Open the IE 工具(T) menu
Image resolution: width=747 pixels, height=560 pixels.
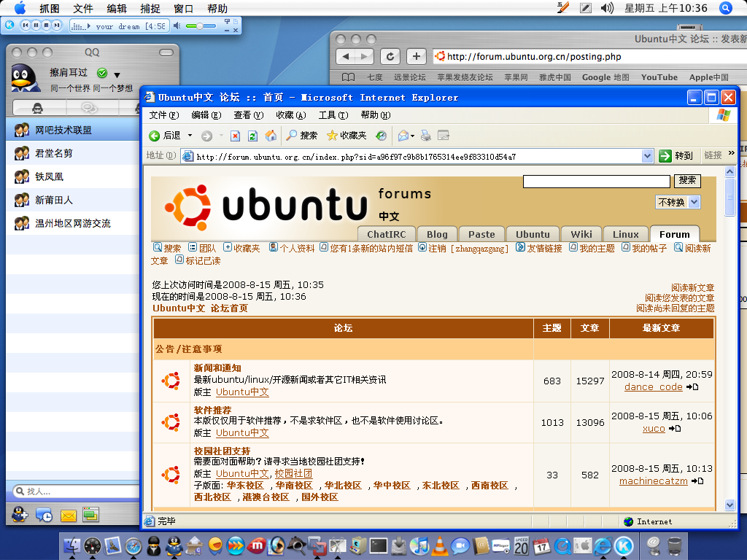333,115
